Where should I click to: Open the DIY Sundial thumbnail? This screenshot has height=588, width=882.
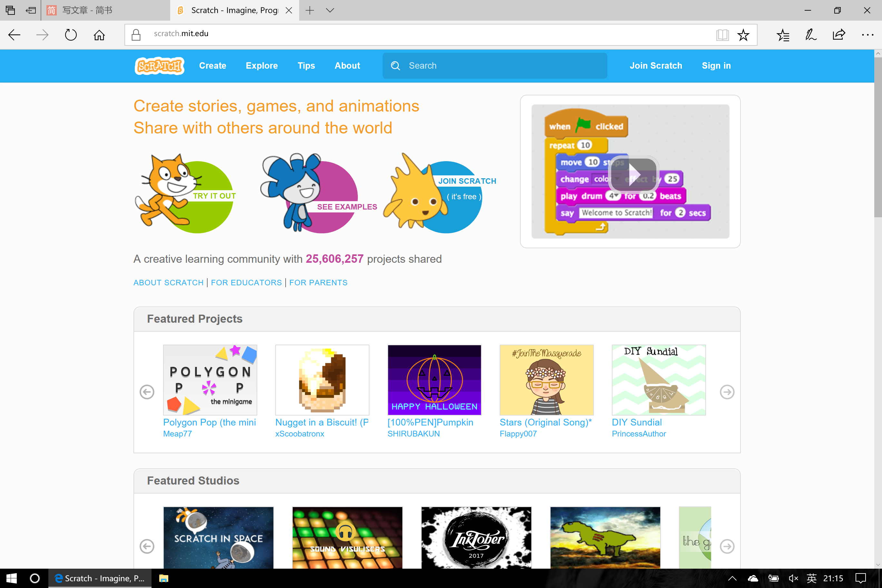(659, 380)
